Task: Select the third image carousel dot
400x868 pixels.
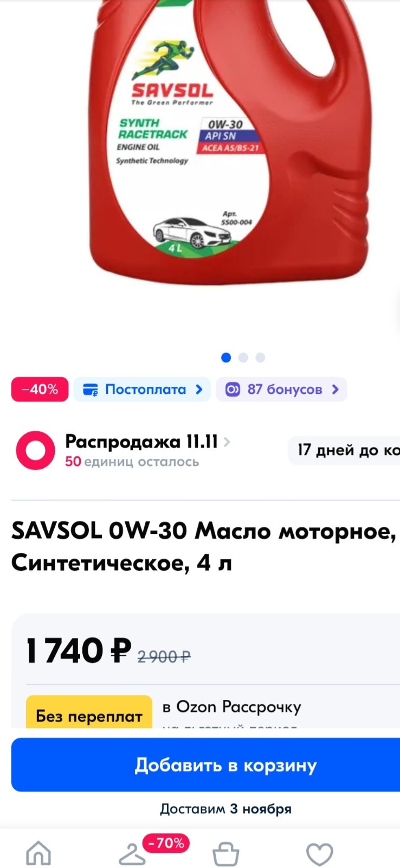Action: [x=260, y=358]
